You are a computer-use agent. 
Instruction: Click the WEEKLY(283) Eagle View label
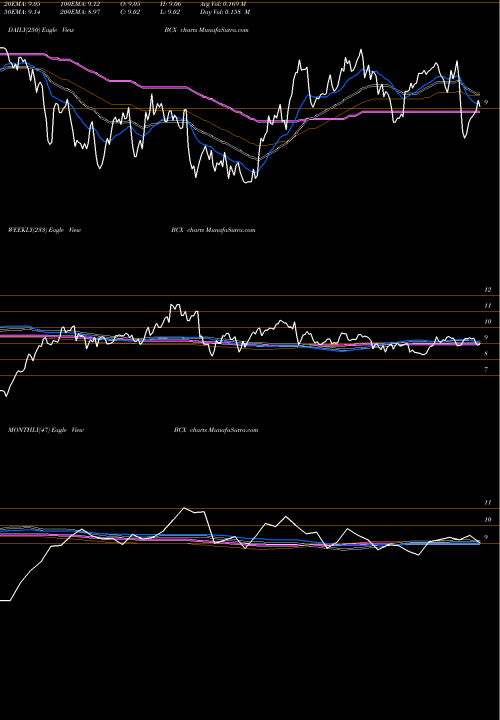pos(44,230)
